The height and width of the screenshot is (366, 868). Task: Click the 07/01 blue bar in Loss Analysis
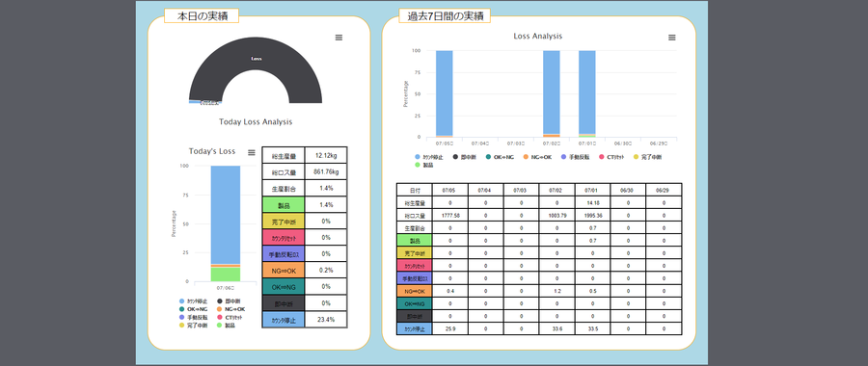click(x=587, y=91)
